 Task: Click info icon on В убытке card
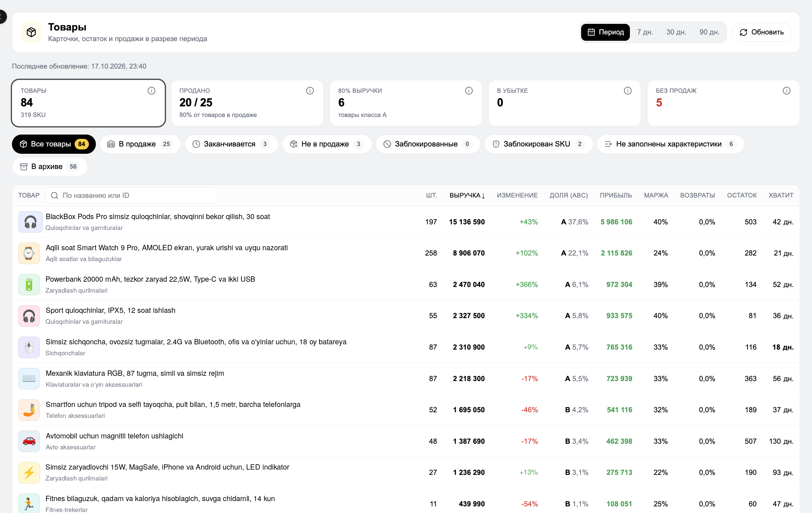(628, 90)
